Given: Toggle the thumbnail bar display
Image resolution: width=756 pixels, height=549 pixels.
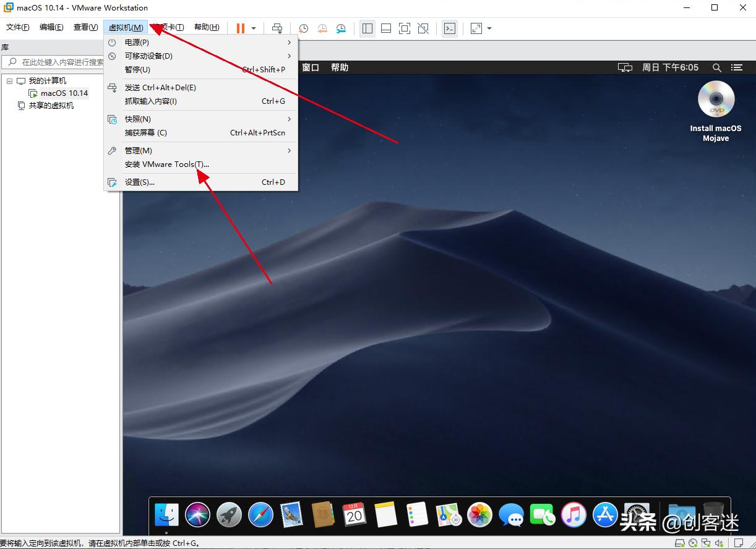Looking at the screenshot, I should [x=386, y=28].
